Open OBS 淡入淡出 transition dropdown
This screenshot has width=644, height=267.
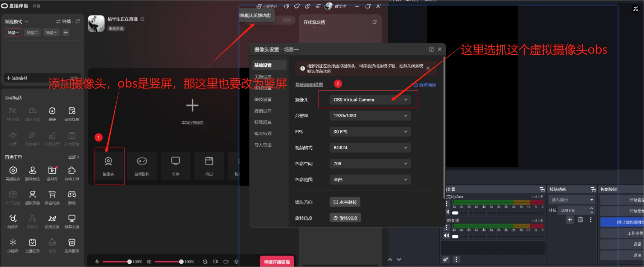(572, 200)
